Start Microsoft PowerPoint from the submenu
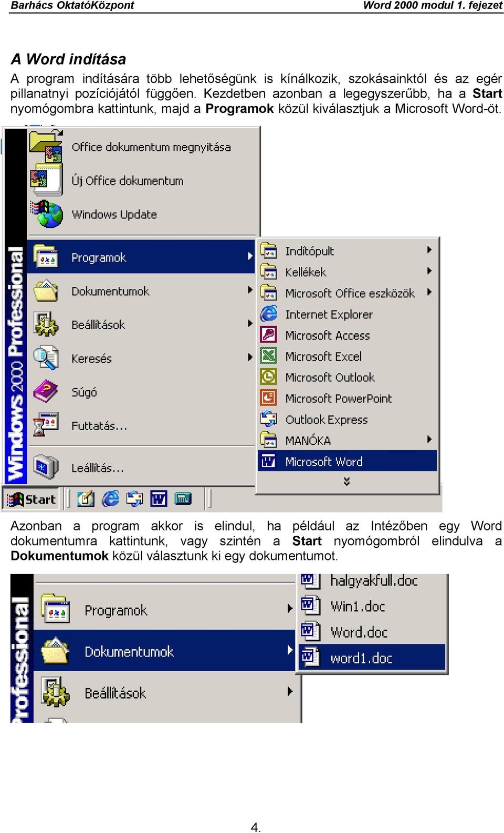This screenshot has width=504, height=833. coord(347,398)
